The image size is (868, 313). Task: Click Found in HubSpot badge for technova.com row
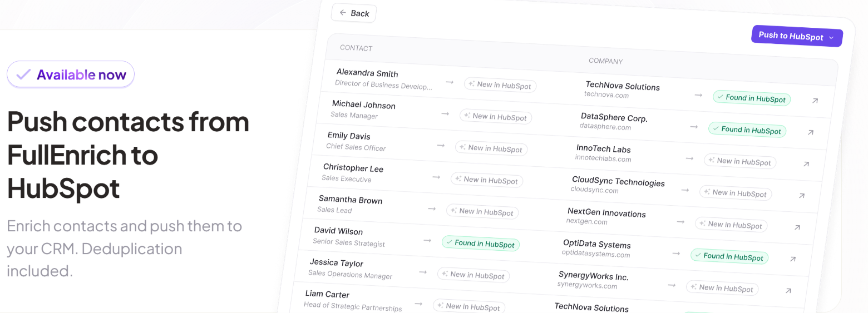pyautogui.click(x=752, y=98)
